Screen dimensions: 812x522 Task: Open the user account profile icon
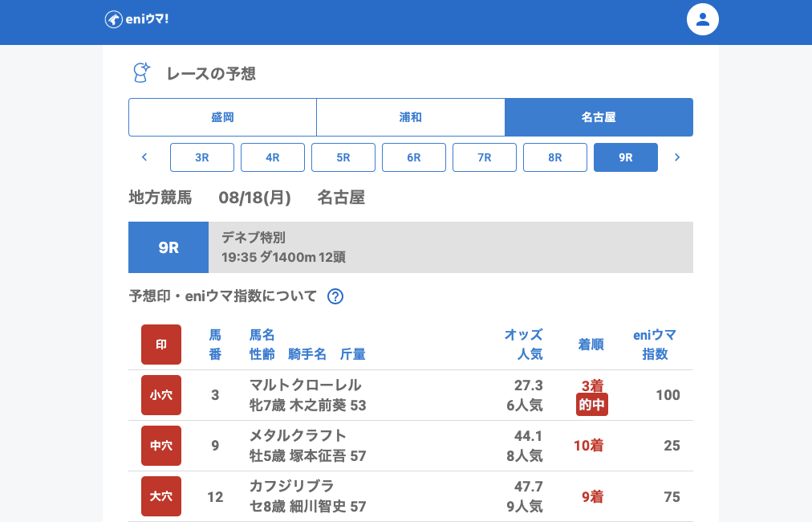[703, 19]
